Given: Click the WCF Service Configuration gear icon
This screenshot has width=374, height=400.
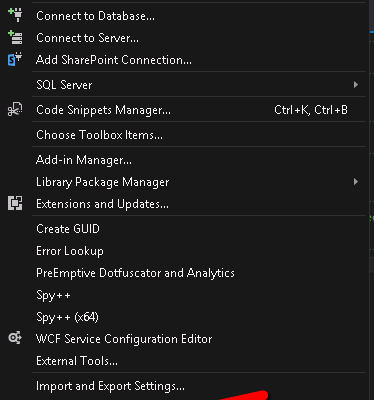Looking at the screenshot, I should pos(15,338).
